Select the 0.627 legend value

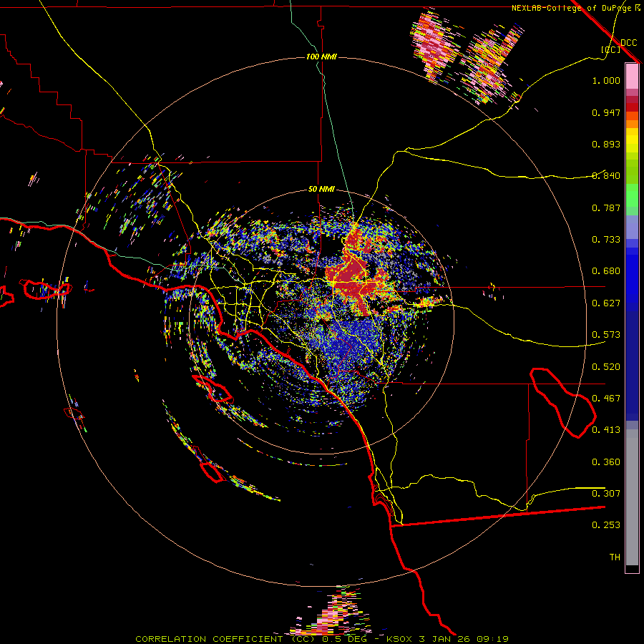(606, 303)
